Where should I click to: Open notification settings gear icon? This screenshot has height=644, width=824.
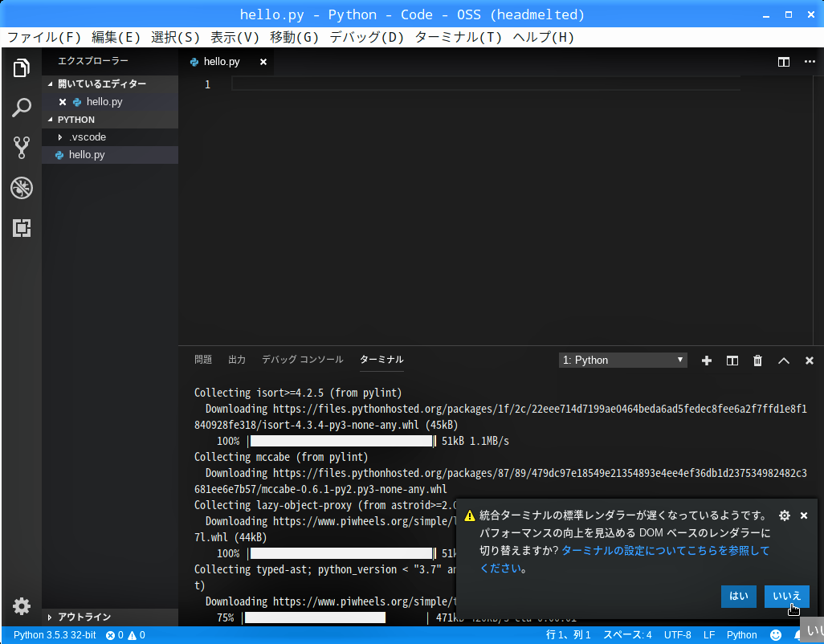785,516
